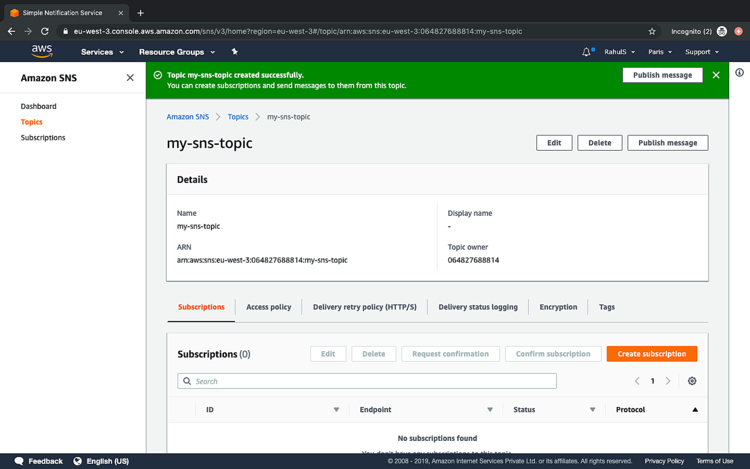Click the AWS logo home icon

pyautogui.click(x=41, y=51)
